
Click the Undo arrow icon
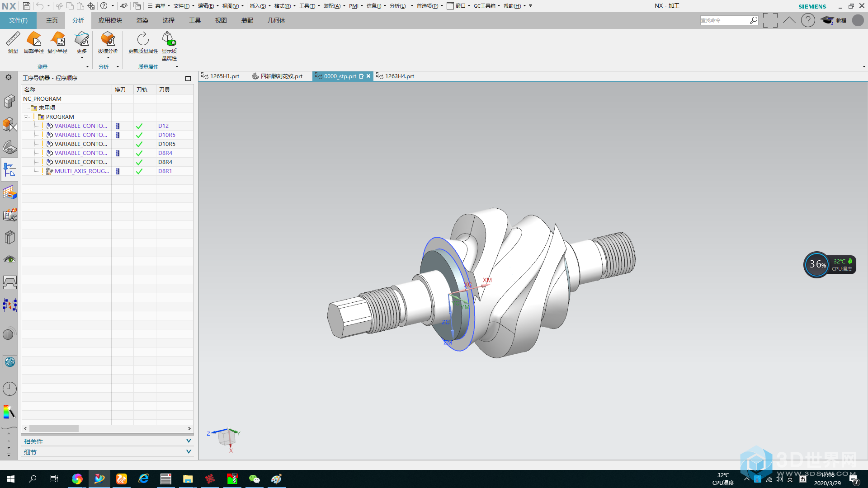[x=40, y=6]
